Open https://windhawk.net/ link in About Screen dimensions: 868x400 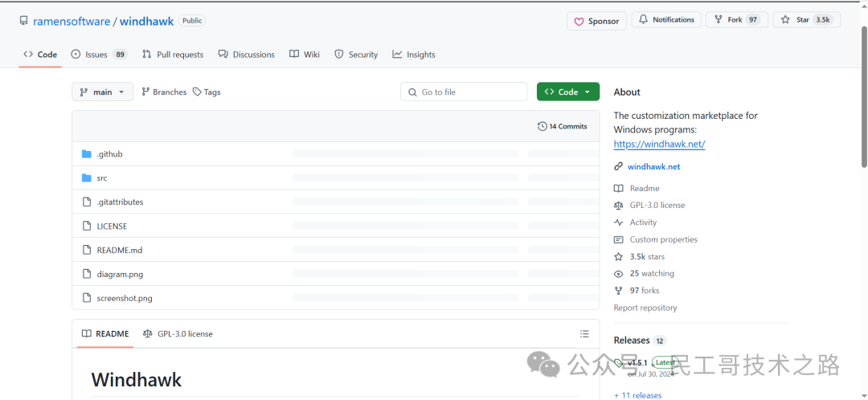[659, 144]
